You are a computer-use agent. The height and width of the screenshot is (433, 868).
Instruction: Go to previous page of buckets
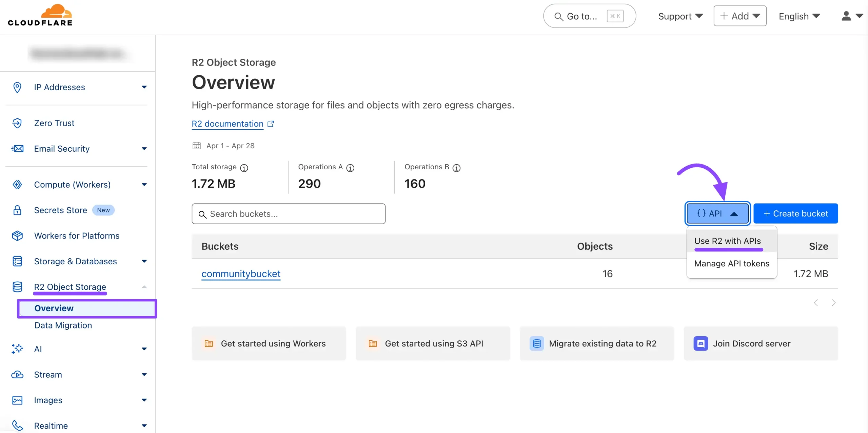(x=816, y=303)
